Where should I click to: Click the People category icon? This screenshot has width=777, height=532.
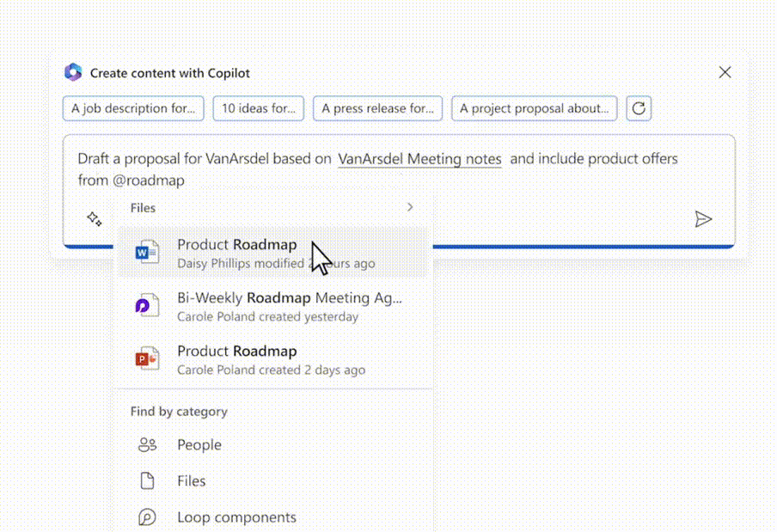coord(148,445)
